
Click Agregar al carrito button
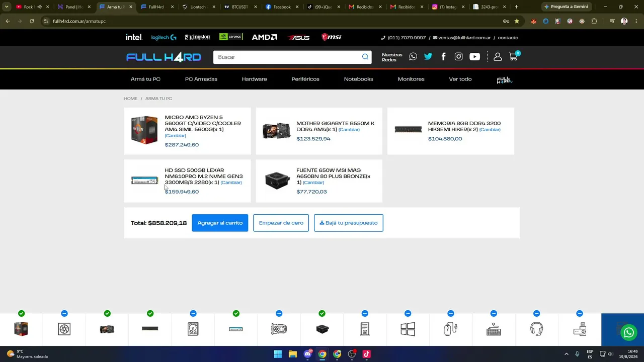point(220,223)
